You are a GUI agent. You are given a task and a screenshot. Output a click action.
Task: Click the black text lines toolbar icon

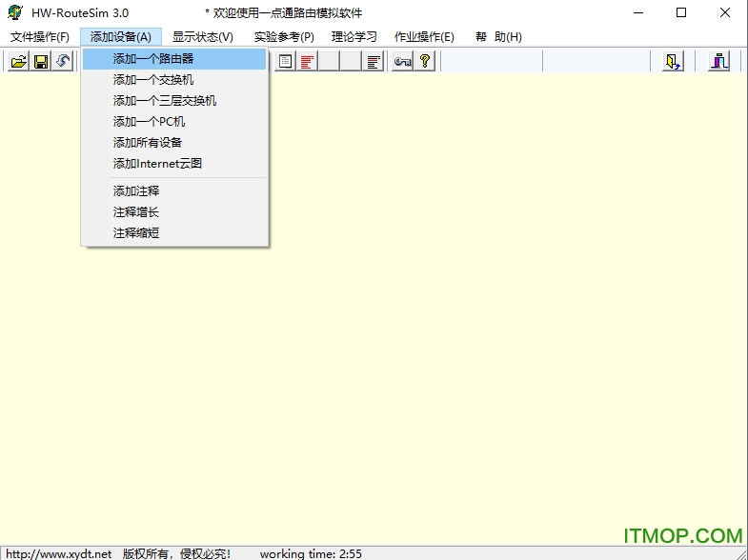(373, 61)
